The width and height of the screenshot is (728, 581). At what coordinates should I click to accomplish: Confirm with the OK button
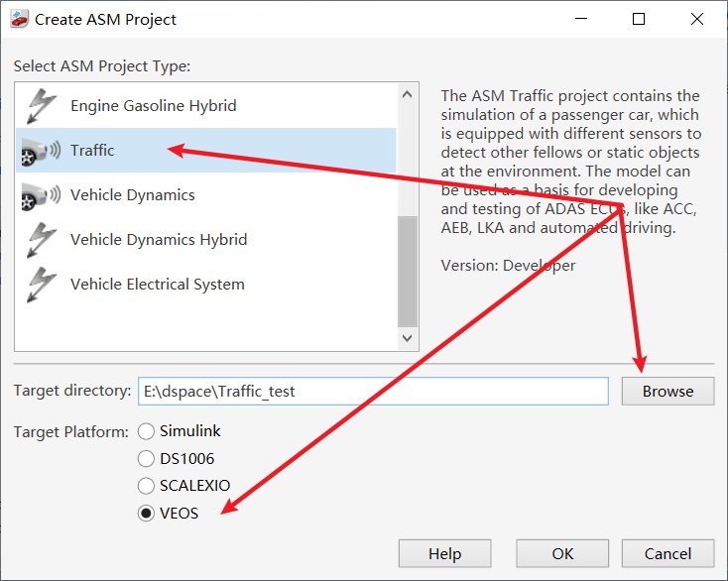click(x=562, y=553)
